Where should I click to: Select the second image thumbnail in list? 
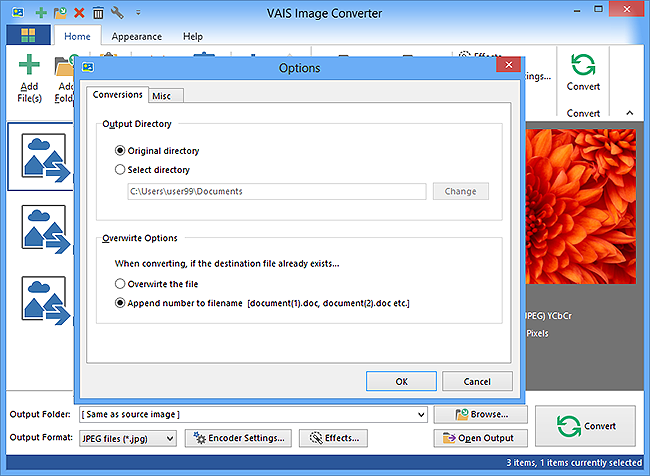(45, 229)
